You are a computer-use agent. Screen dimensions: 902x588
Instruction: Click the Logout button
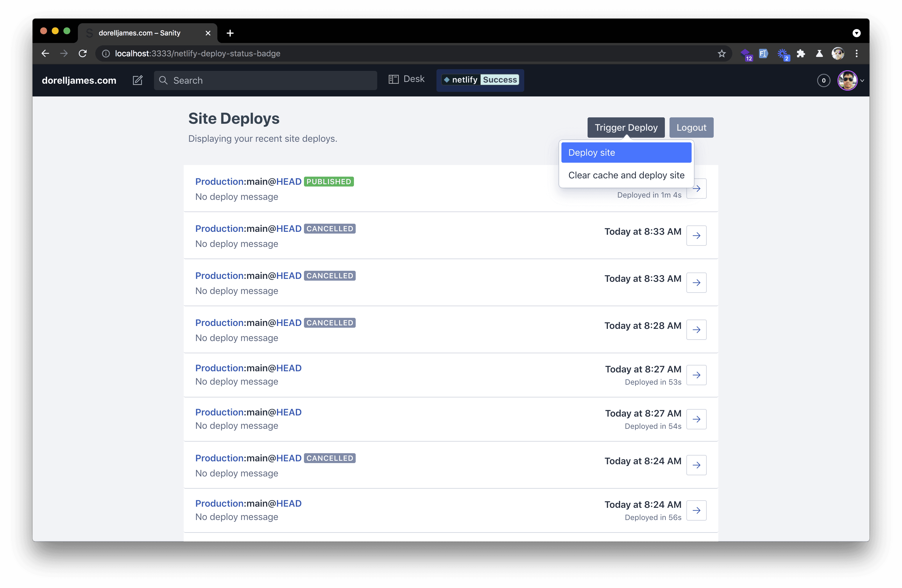691,127
